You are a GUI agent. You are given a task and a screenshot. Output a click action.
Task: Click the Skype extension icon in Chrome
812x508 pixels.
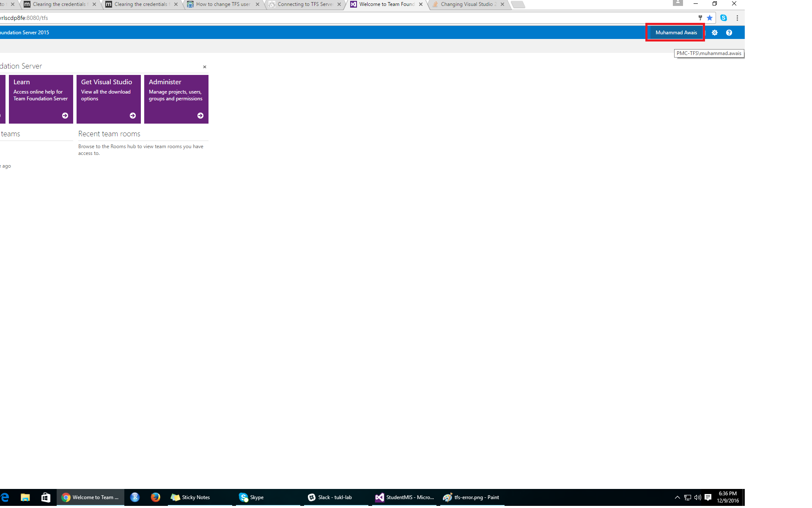(724, 18)
